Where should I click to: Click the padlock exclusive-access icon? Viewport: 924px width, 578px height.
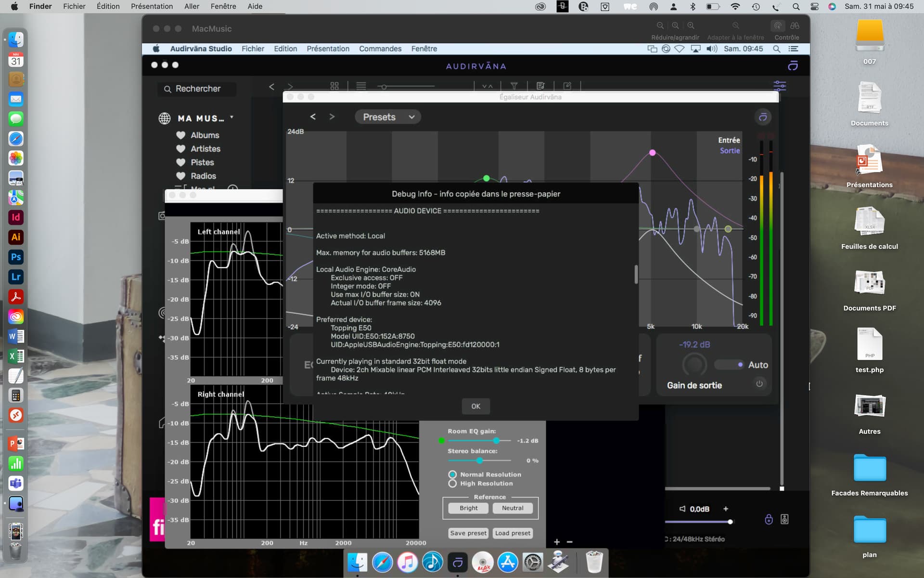point(769,519)
